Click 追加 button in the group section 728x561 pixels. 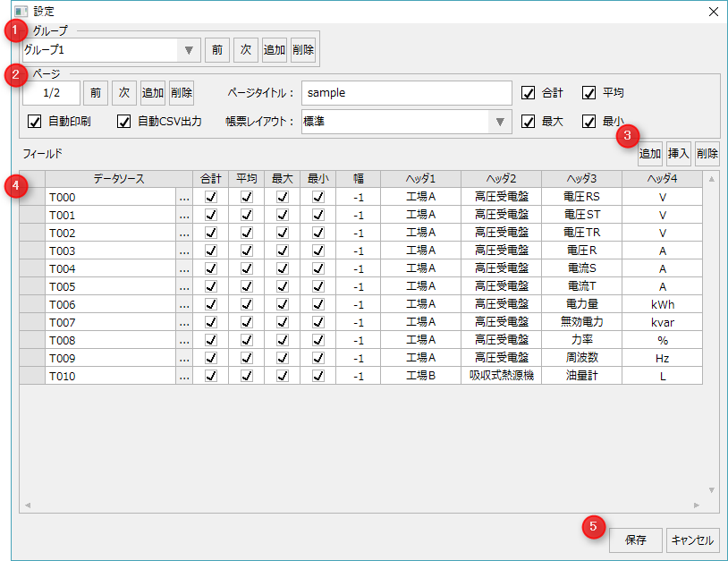point(275,50)
